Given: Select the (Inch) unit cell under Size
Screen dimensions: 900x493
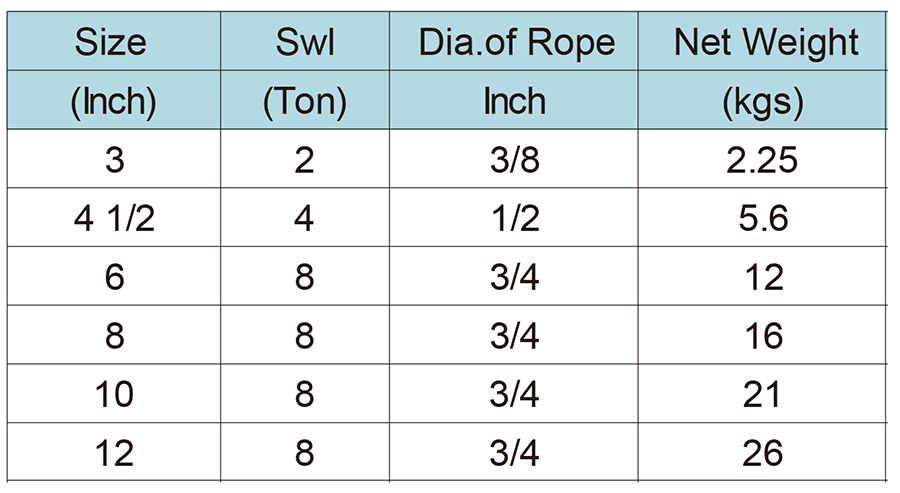Looking at the screenshot, I should [114, 100].
